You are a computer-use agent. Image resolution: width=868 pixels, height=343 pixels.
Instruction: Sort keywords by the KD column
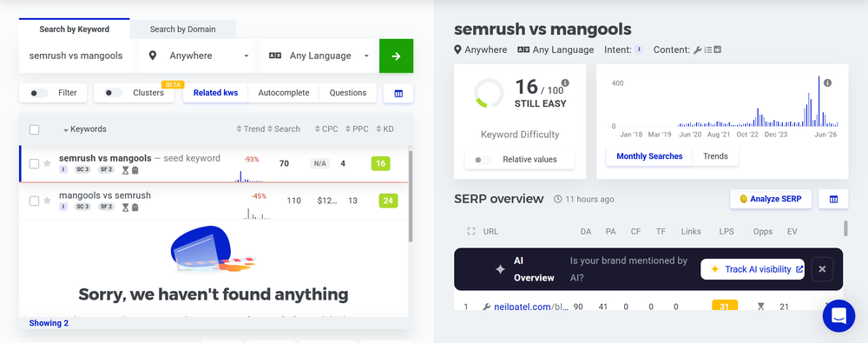click(x=385, y=129)
